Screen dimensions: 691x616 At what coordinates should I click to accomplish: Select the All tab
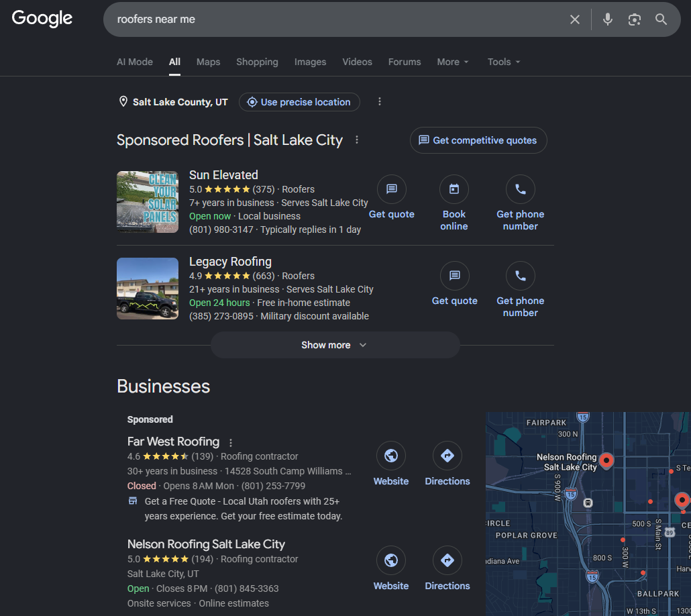tap(174, 62)
